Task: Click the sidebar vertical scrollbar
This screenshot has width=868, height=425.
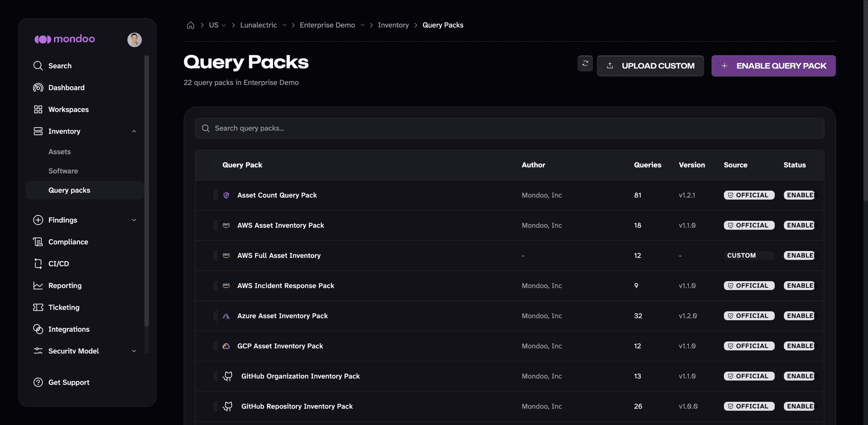Action: tap(147, 191)
